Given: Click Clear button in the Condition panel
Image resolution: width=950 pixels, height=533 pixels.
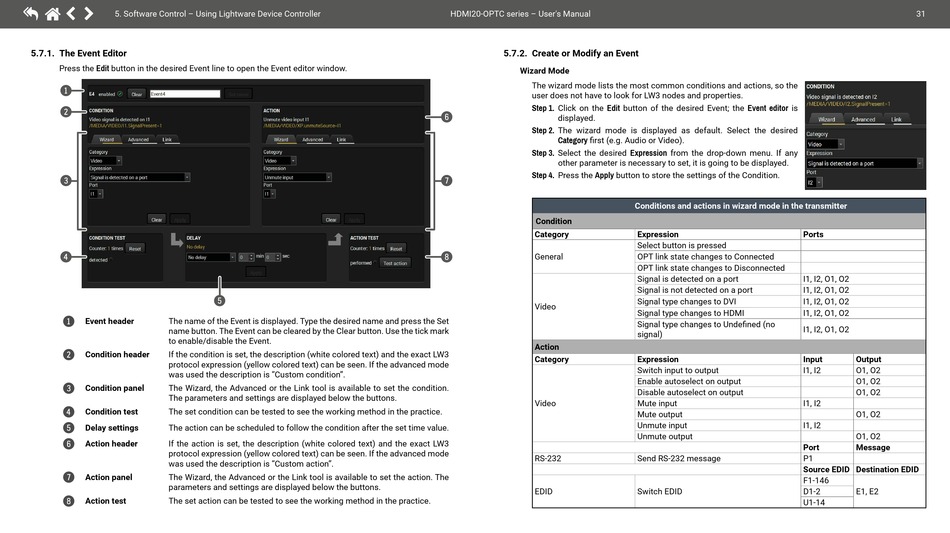Looking at the screenshot, I should 156,219.
